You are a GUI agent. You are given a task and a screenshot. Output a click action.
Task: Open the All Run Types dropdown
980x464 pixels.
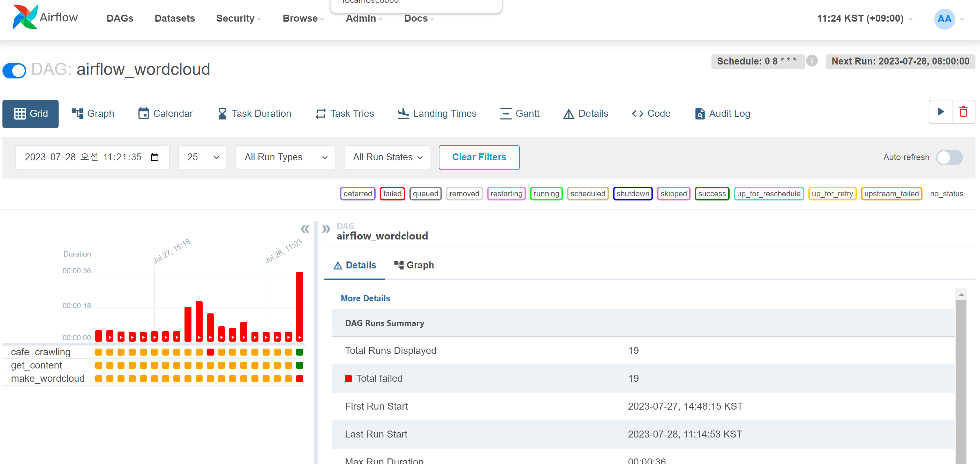285,157
